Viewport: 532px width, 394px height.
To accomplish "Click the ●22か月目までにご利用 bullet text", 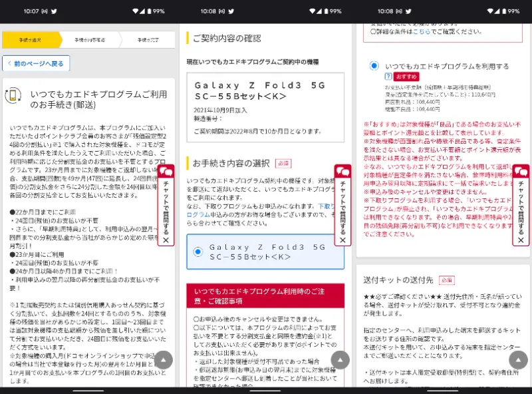I will tap(43, 212).
